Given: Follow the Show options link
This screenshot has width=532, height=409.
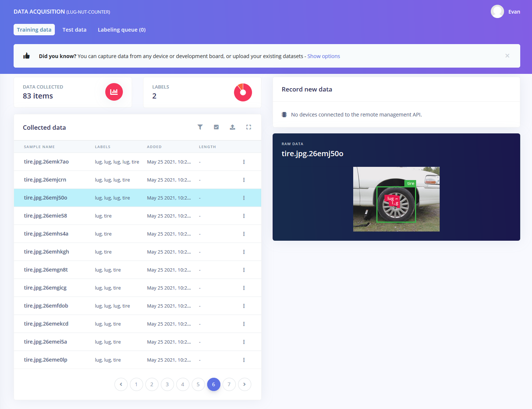Looking at the screenshot, I should (324, 56).
